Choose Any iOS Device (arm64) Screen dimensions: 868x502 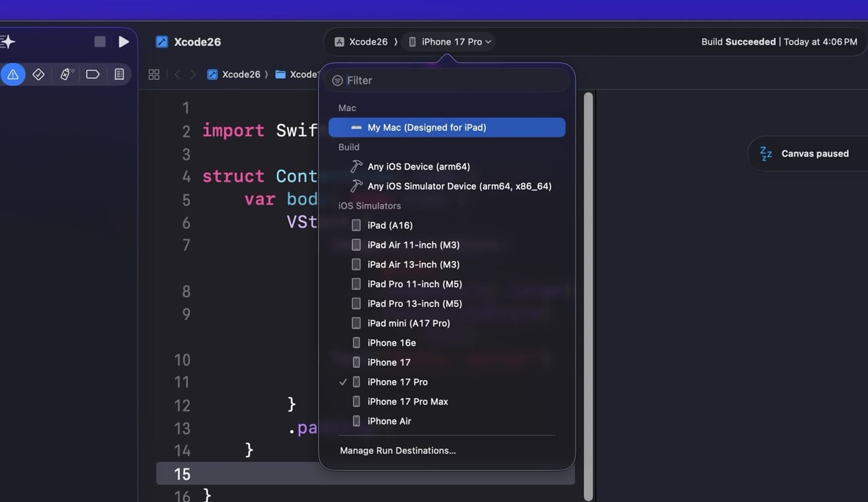447,167
